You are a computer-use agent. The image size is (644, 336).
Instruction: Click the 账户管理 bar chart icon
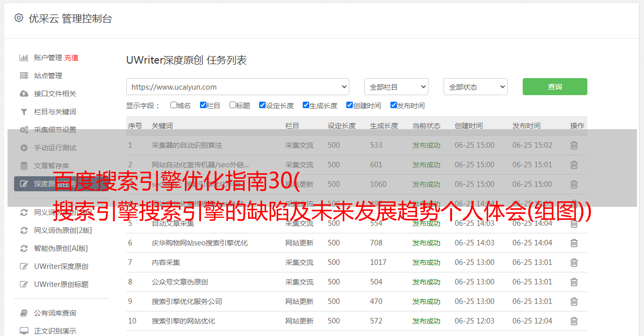tap(24, 58)
